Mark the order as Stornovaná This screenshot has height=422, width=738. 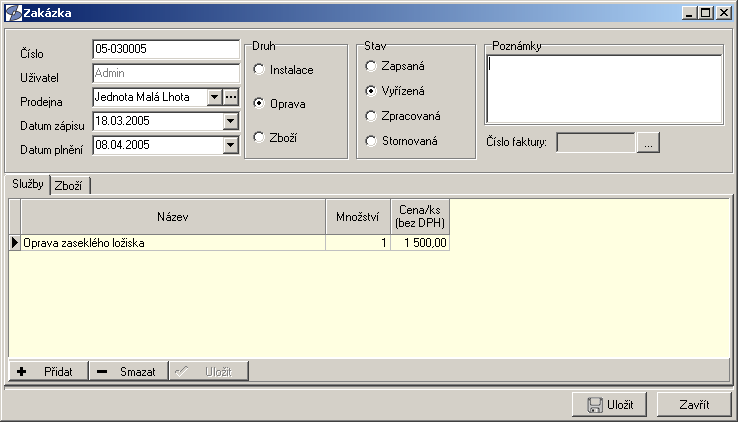coord(372,141)
